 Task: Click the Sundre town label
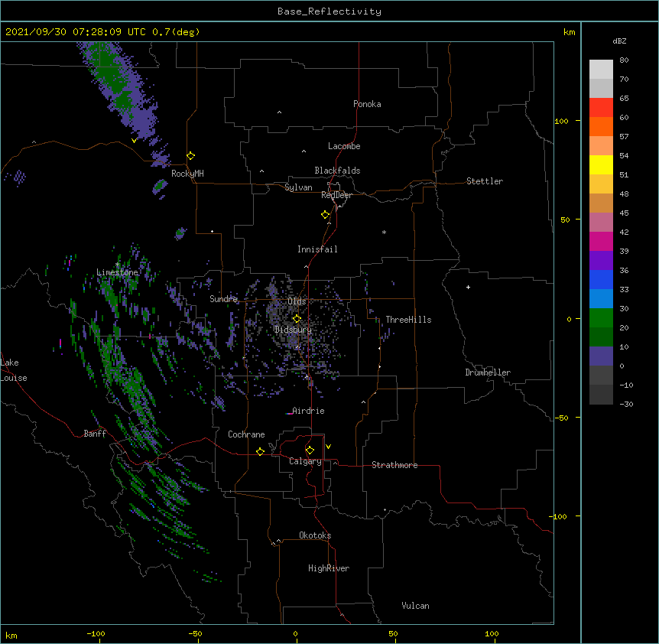(223, 299)
